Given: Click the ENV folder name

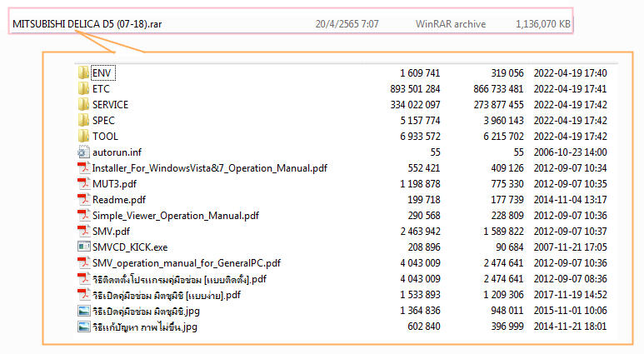Looking at the screenshot, I should point(102,73).
